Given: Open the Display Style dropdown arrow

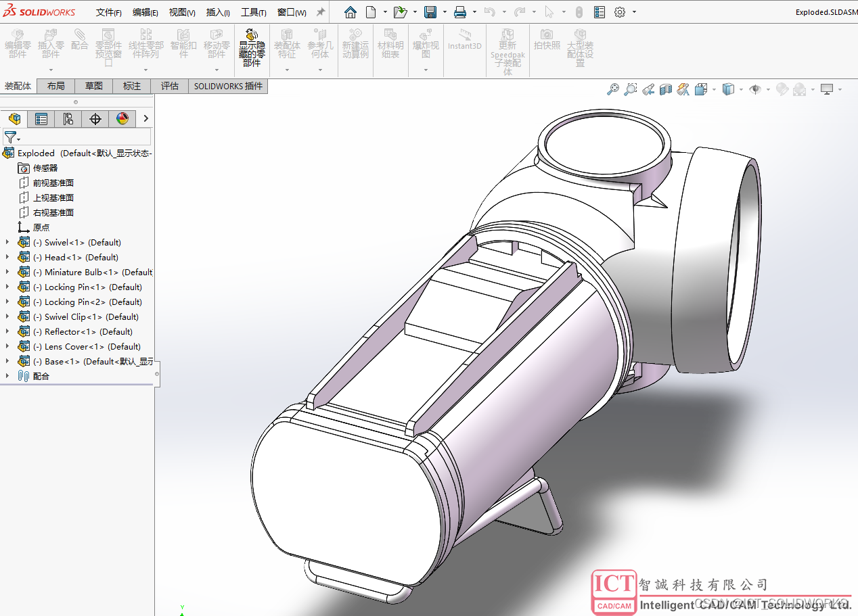Looking at the screenshot, I should point(741,89).
